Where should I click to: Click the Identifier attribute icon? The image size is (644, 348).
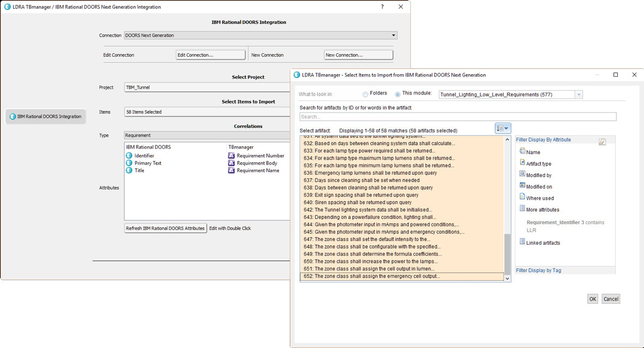pos(129,156)
